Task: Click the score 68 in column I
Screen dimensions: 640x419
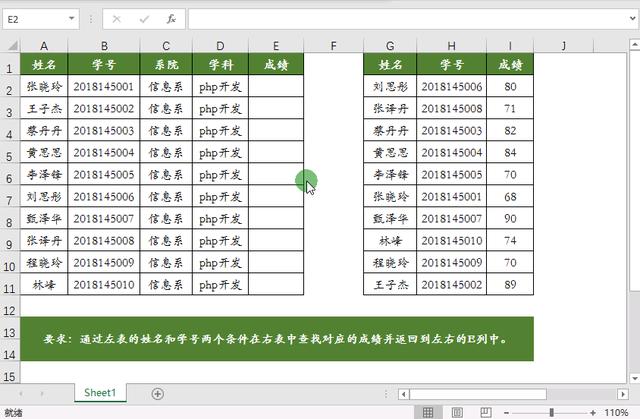Action: coord(510,196)
